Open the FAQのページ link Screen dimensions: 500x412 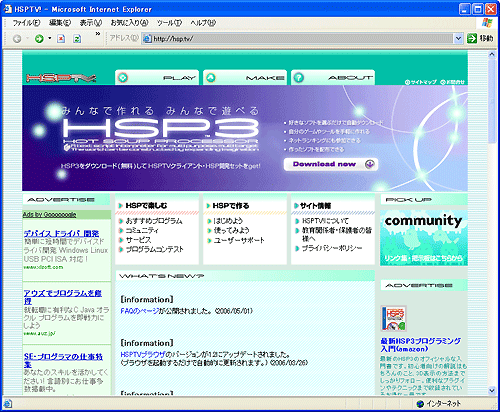click(140, 311)
